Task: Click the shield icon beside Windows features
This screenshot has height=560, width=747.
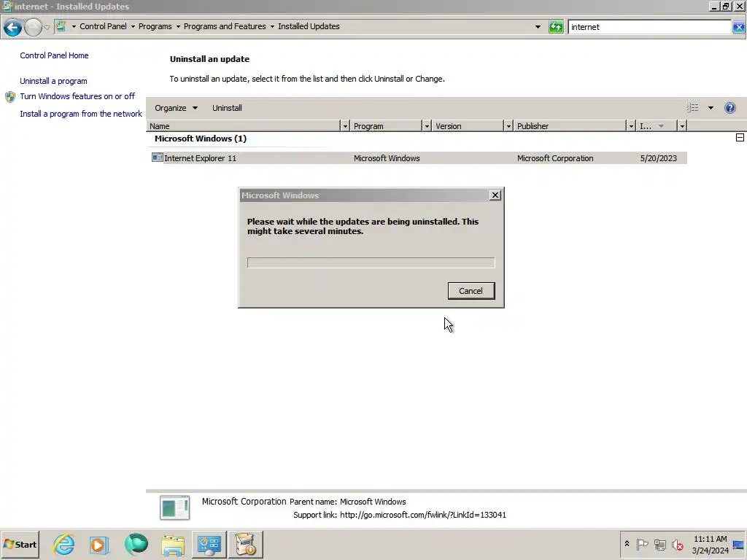Action: pos(10,97)
